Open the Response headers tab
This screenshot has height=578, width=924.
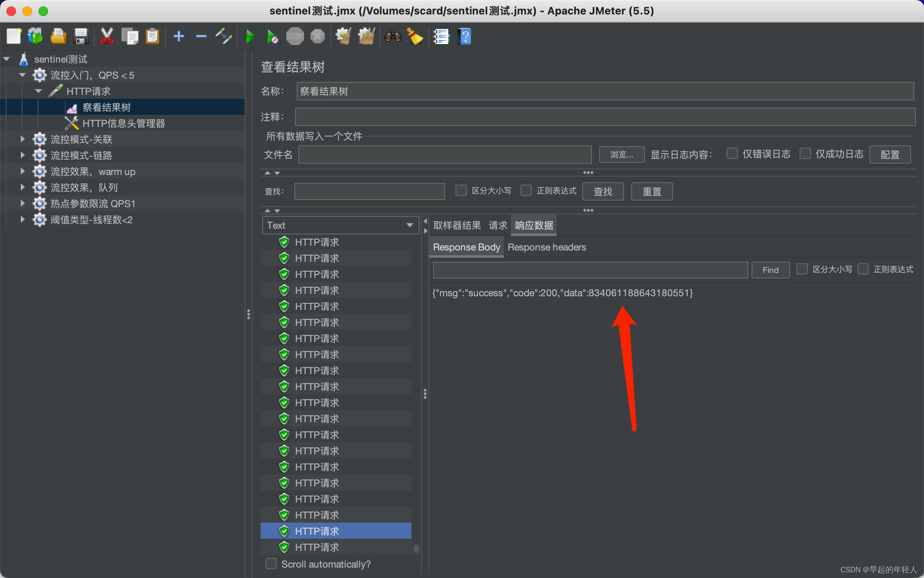click(547, 247)
